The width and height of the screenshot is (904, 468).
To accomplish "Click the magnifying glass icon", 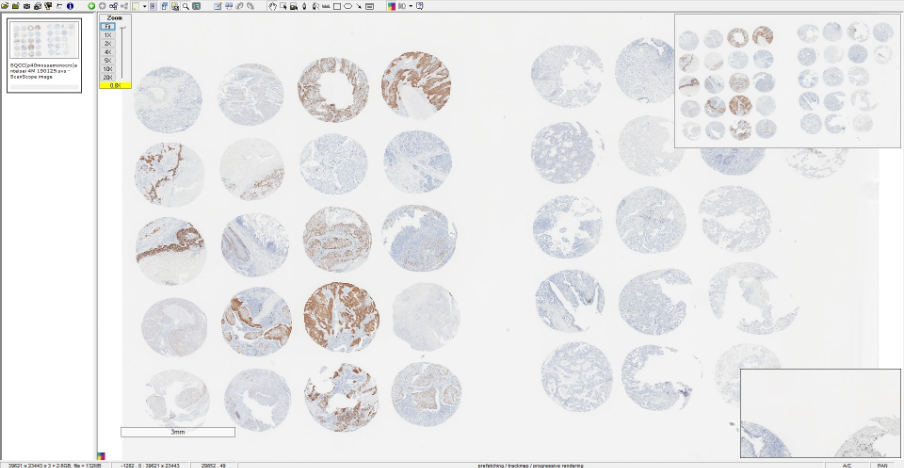I will pos(186,6).
